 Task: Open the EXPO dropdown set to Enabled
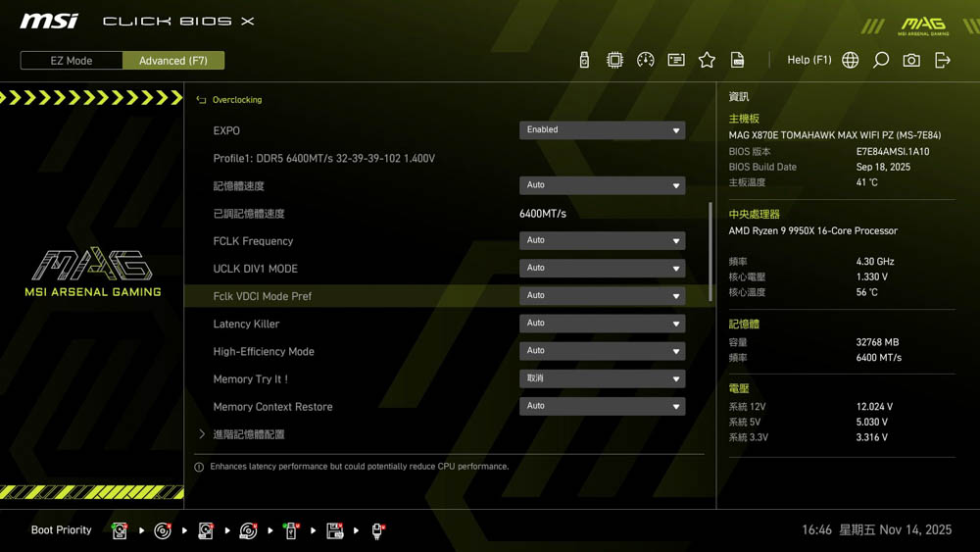602,130
